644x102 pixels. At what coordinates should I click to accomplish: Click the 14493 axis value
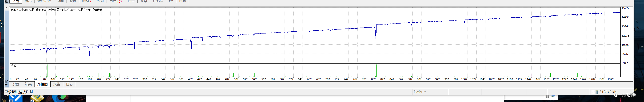pyautogui.click(x=626, y=17)
